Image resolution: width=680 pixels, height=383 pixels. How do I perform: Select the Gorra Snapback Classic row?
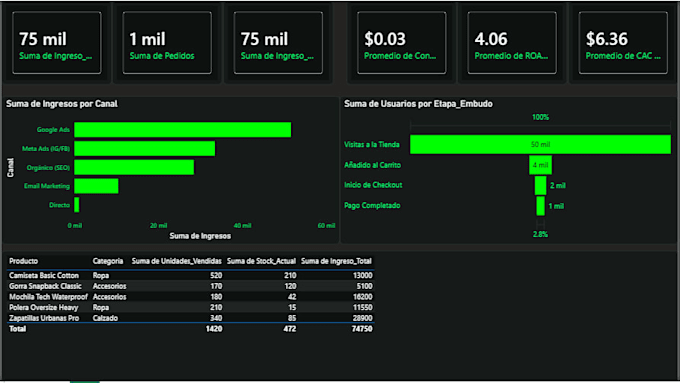190,286
